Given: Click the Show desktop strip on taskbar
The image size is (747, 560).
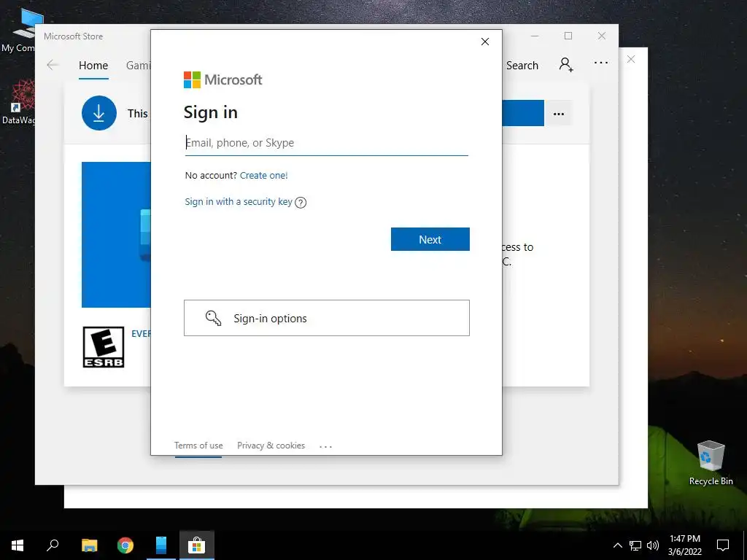Looking at the screenshot, I should click(745, 545).
